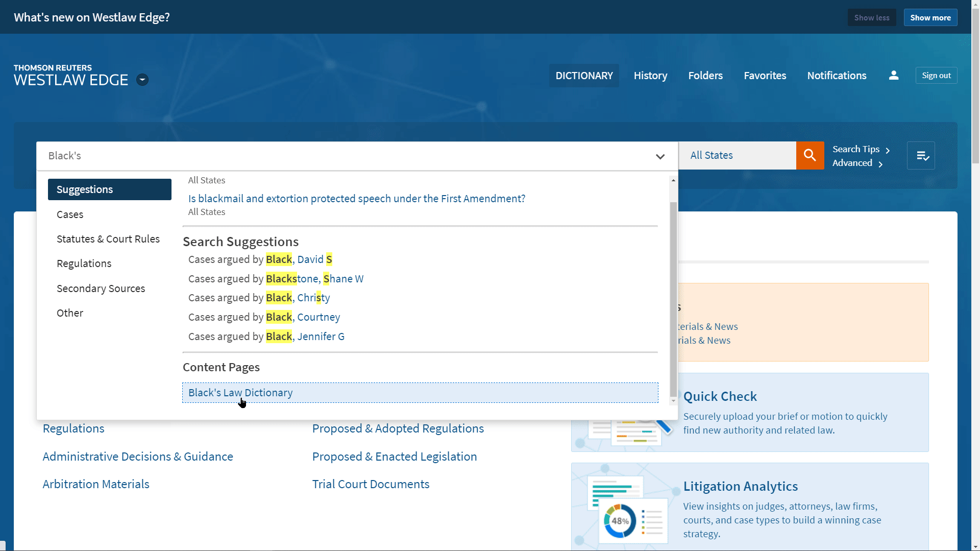Expand the search box dropdown chevron
Viewport: 980px width, 551px height.
pos(660,156)
